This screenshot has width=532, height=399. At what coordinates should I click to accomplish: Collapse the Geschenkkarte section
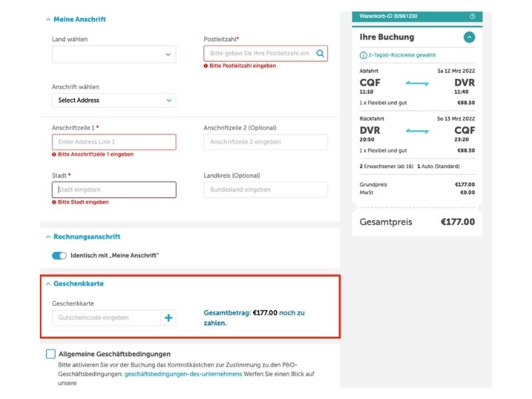pyautogui.click(x=48, y=284)
